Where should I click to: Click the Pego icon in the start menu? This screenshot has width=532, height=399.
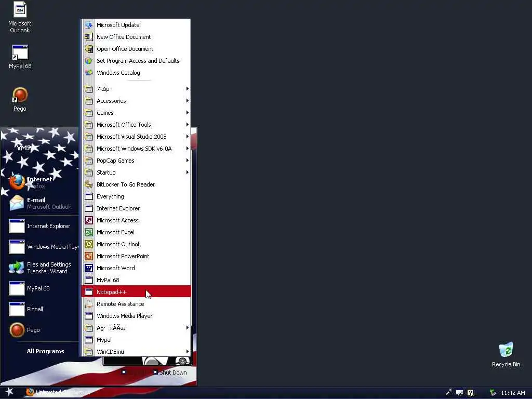17,330
